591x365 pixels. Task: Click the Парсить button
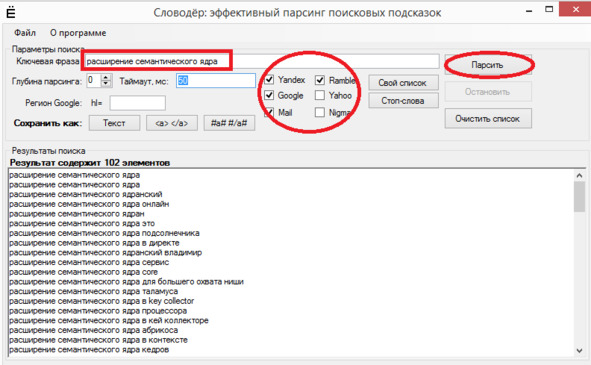point(488,65)
